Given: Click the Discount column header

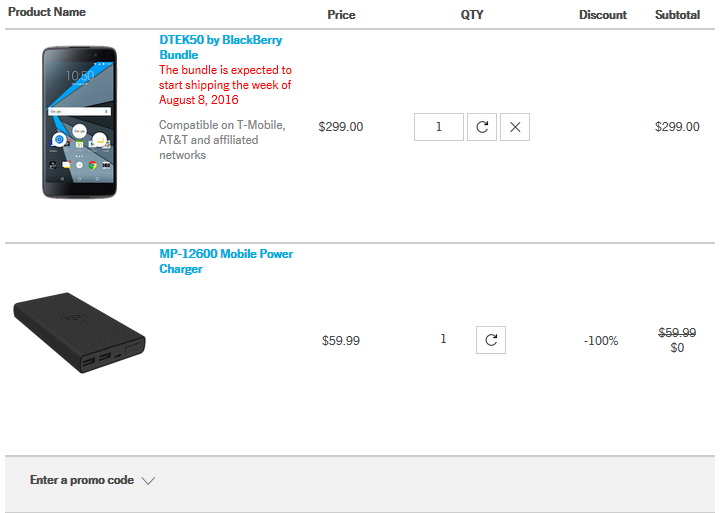Looking at the screenshot, I should [603, 15].
